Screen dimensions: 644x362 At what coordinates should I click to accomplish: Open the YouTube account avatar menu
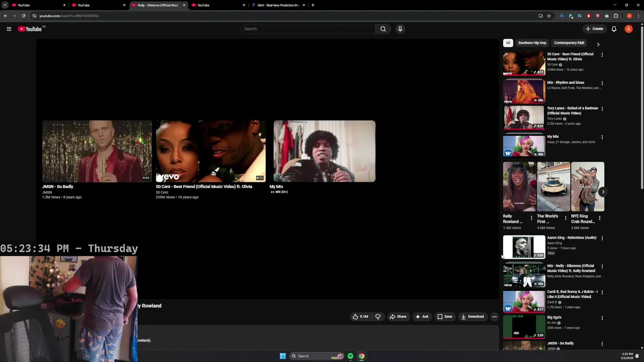(x=628, y=29)
